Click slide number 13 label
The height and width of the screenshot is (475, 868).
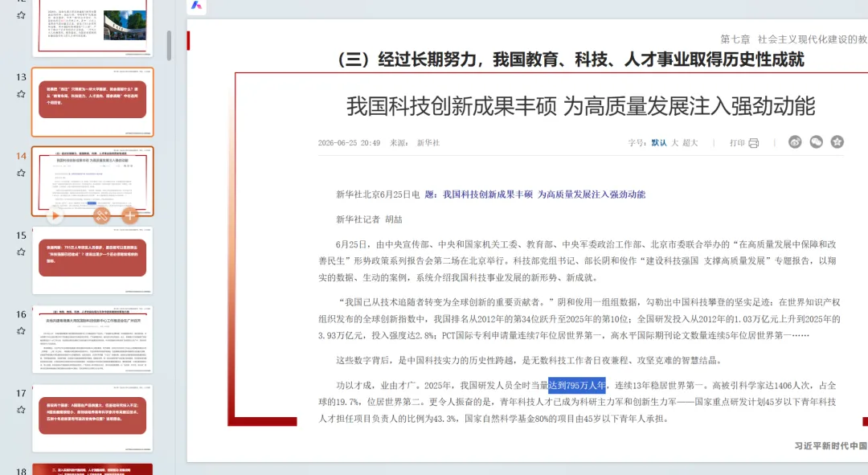point(21,77)
